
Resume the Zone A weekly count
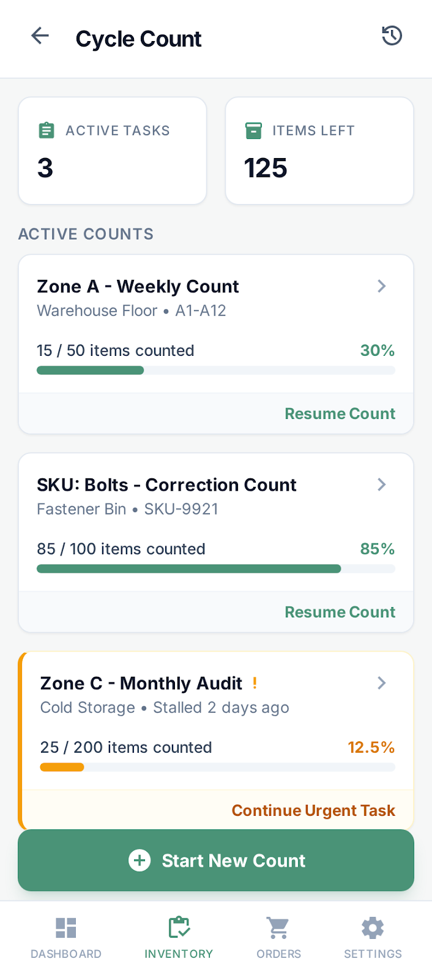tap(340, 413)
